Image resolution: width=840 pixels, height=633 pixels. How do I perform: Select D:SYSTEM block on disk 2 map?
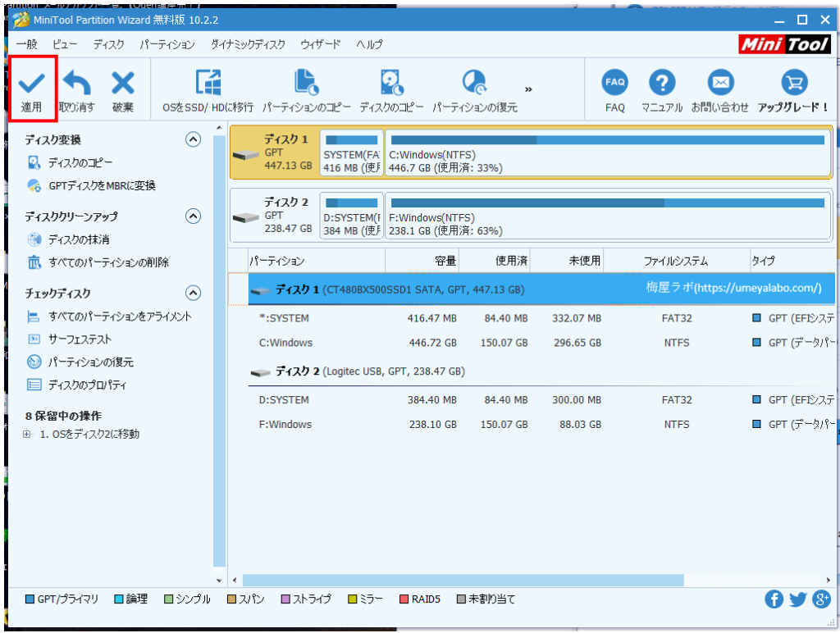[x=352, y=216]
